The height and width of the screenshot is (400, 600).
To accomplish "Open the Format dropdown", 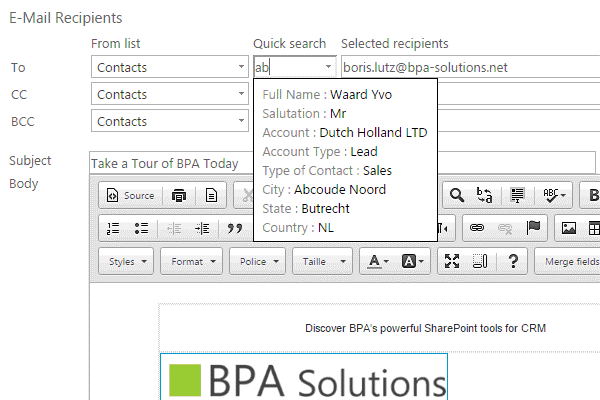I will [191, 261].
